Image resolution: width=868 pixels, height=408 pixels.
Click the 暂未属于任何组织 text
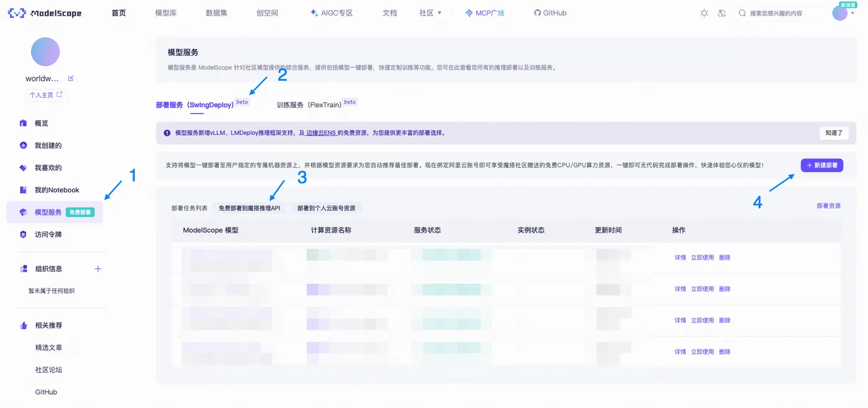coord(51,291)
